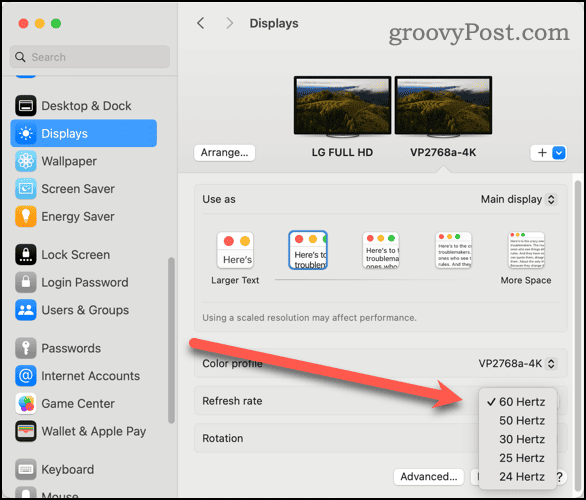Select the middle resolution scaling option
The width and height of the screenshot is (586, 500).
381,250
